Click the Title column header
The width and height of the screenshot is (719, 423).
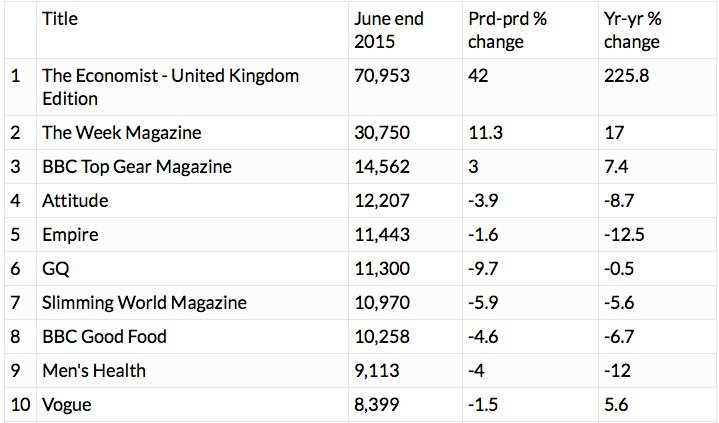60,19
